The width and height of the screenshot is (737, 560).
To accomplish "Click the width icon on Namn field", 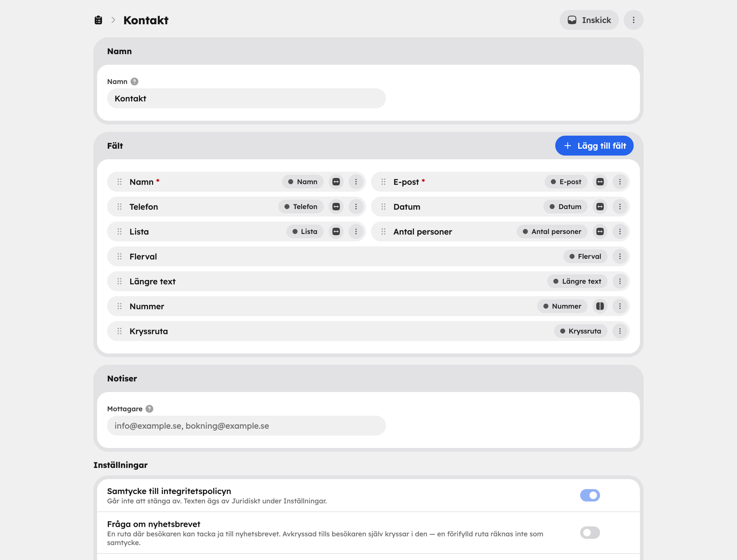I will 336,182.
